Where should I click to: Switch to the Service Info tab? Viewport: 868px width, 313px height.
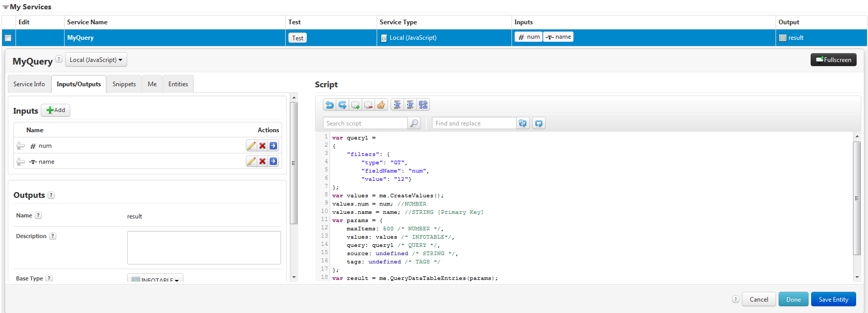[29, 84]
